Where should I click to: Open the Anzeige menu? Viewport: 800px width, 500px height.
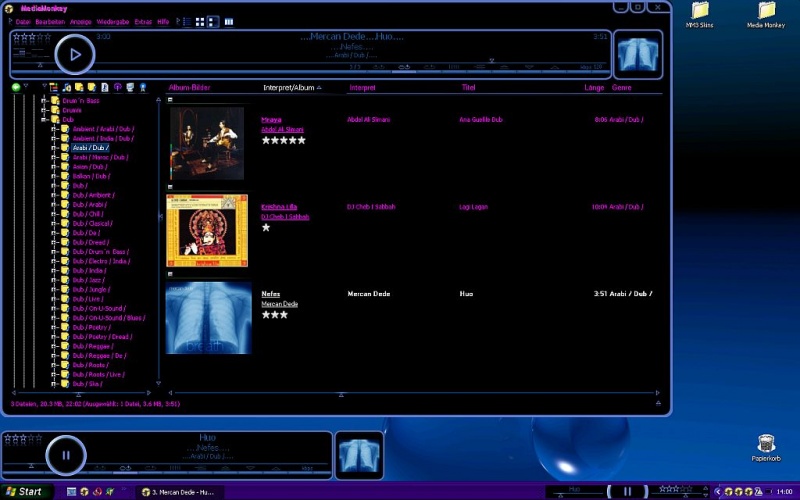[x=81, y=22]
